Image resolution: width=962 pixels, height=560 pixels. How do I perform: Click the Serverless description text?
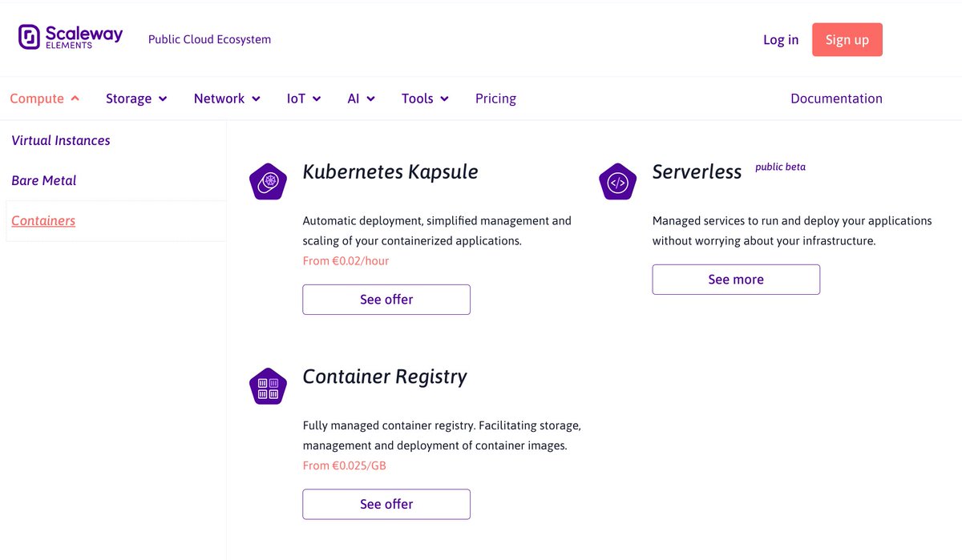(792, 230)
